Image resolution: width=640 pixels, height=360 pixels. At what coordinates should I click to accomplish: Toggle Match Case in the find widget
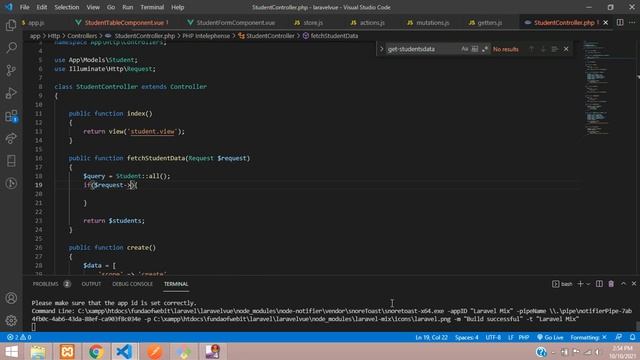tap(464, 49)
